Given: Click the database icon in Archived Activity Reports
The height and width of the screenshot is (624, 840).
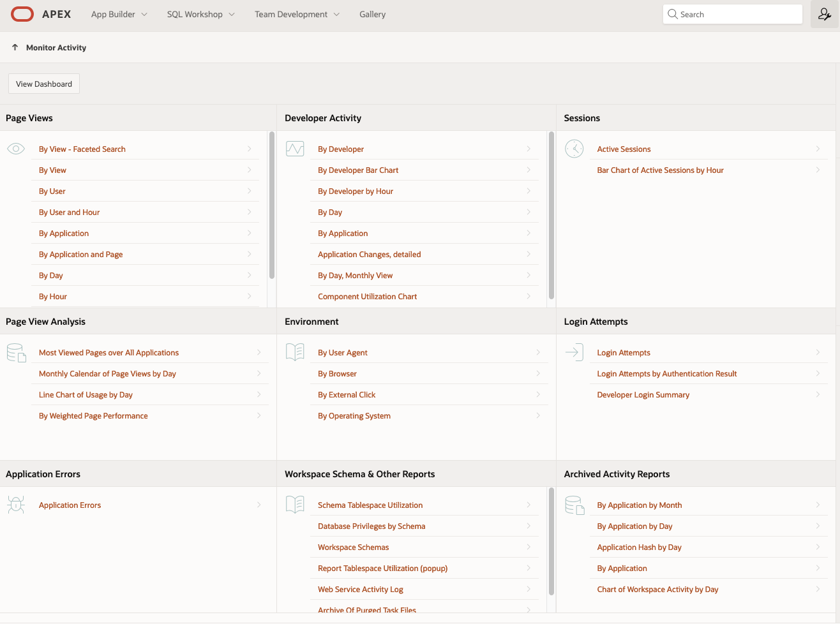Looking at the screenshot, I should (x=574, y=504).
